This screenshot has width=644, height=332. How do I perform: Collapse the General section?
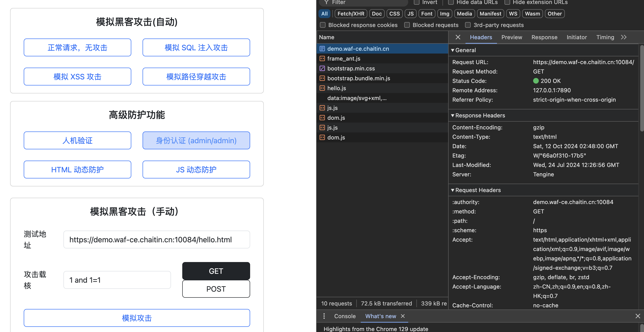pyautogui.click(x=453, y=50)
